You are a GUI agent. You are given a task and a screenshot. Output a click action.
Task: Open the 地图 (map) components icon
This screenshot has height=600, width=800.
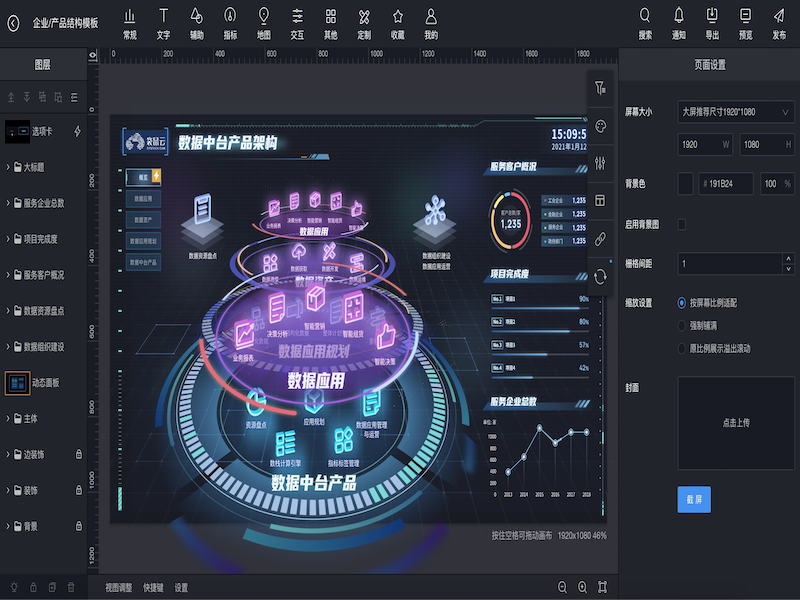click(x=263, y=16)
